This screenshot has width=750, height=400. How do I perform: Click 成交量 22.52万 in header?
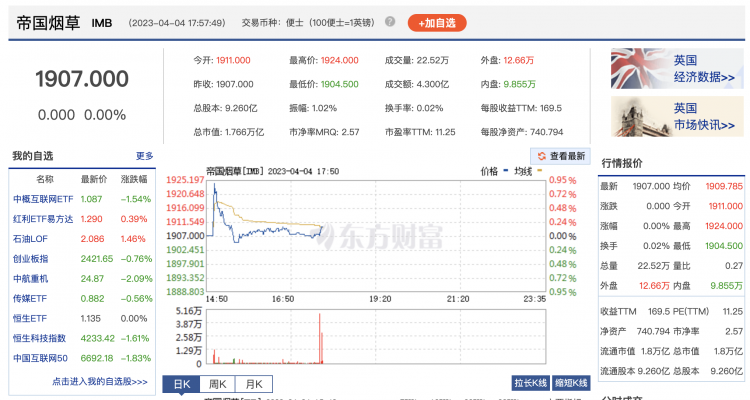tap(417, 60)
